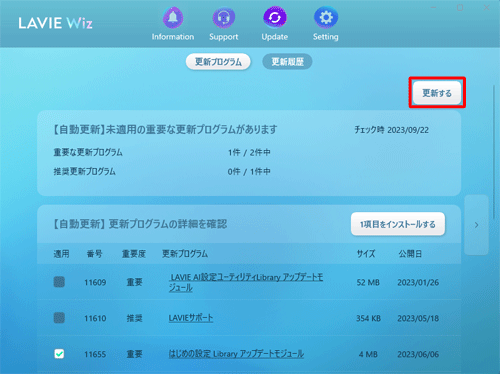The height and width of the screenshot is (374, 500).
Task: Click the vertical scrollbar on the right
Action: point(494,152)
